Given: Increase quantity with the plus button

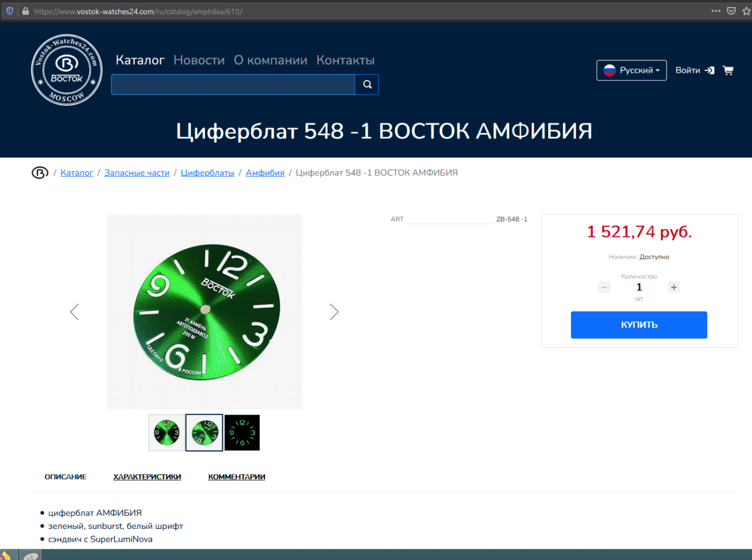Looking at the screenshot, I should (x=674, y=287).
